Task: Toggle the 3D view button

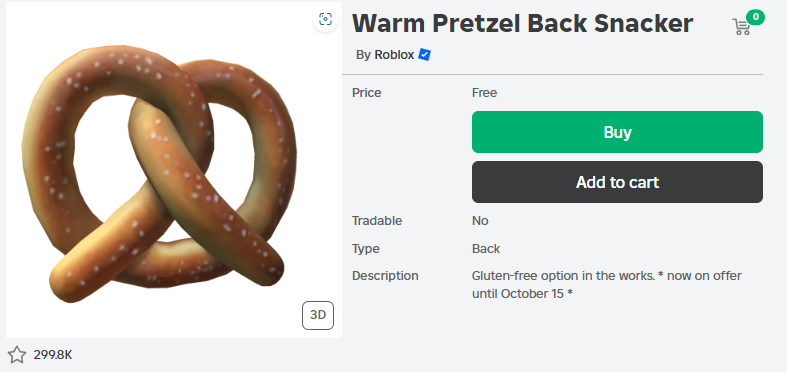Action: click(x=318, y=315)
